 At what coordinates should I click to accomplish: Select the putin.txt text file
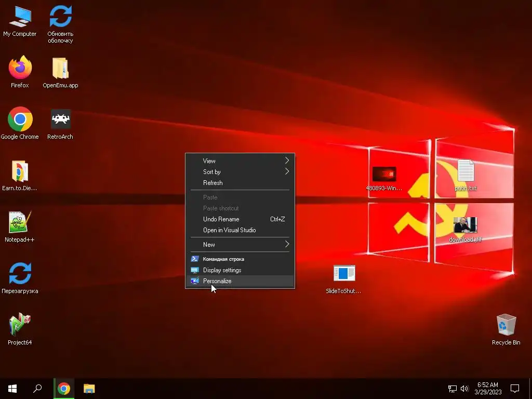(x=465, y=176)
